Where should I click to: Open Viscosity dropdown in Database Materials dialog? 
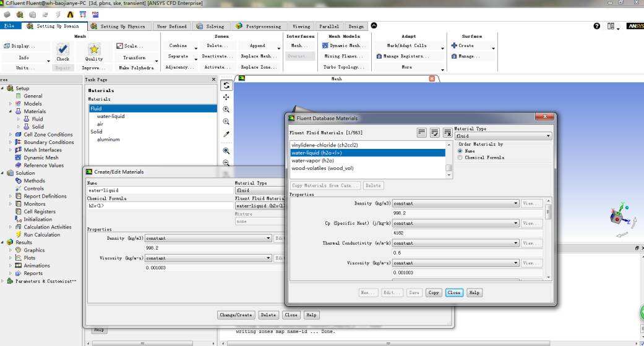click(x=455, y=263)
